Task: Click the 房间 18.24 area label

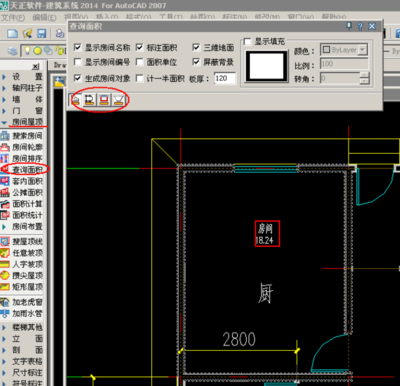Action: 267,234
